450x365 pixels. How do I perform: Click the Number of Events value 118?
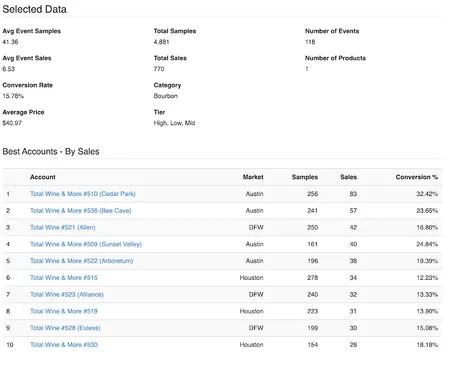coord(310,42)
